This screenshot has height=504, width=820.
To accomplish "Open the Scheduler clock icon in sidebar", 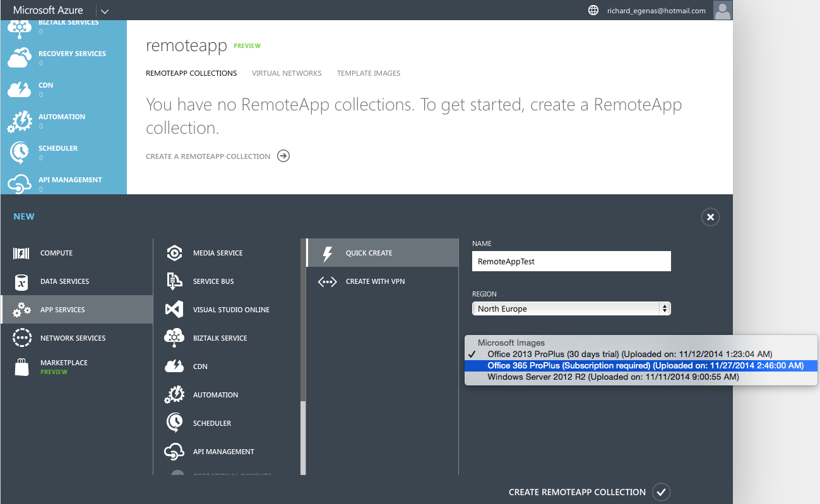I will point(19,152).
